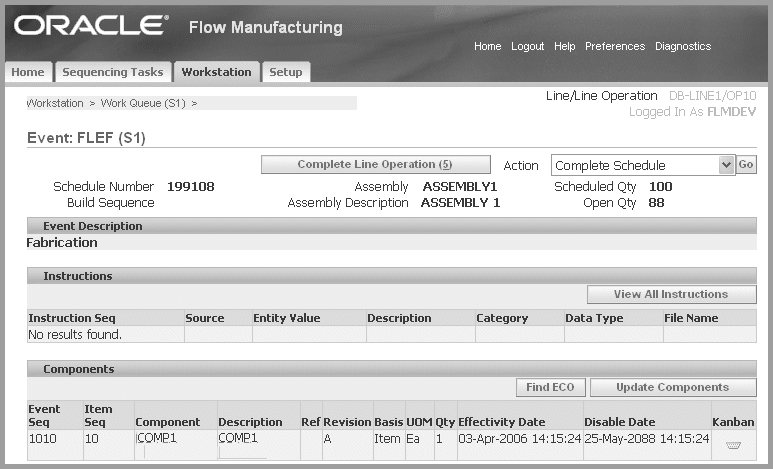Select the Workstation tab
Screen dimensions: 773x469
[x=216, y=72]
